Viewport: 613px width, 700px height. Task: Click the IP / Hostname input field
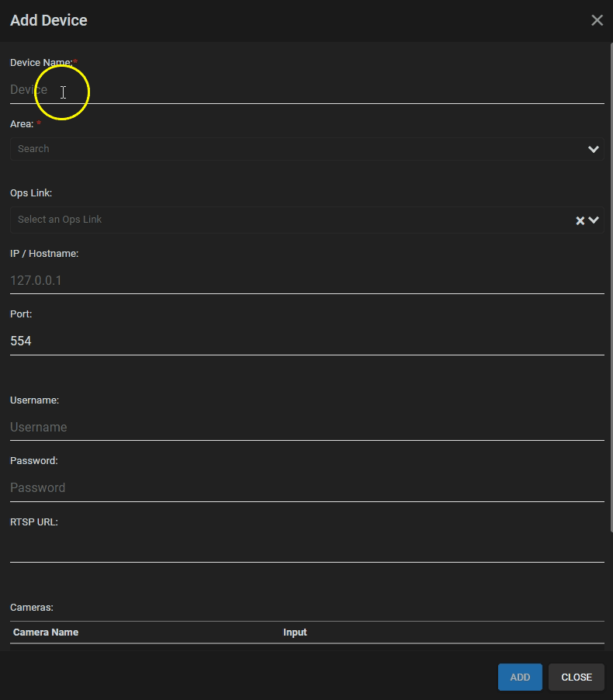pyautogui.click(x=306, y=281)
